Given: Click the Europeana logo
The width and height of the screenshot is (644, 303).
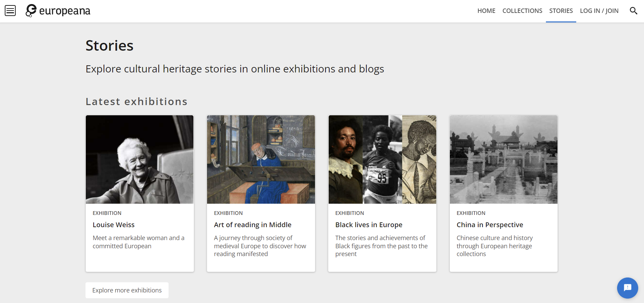Looking at the screenshot, I should [58, 11].
